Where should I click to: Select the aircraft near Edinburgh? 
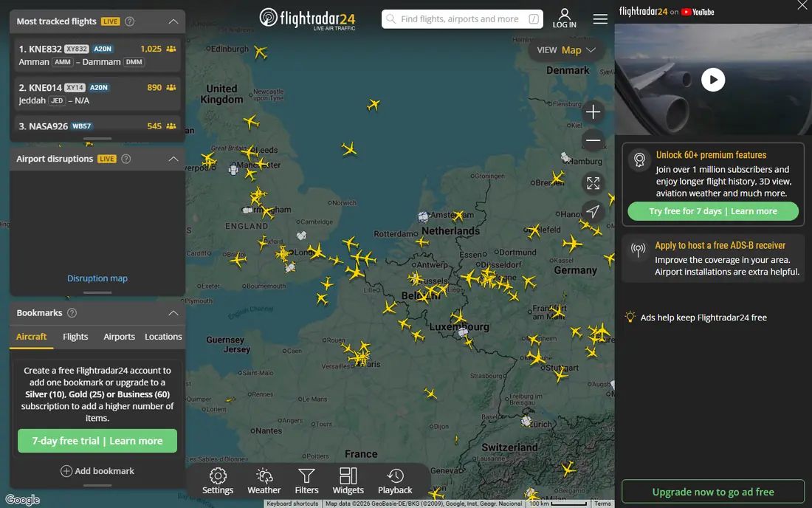coord(261,52)
